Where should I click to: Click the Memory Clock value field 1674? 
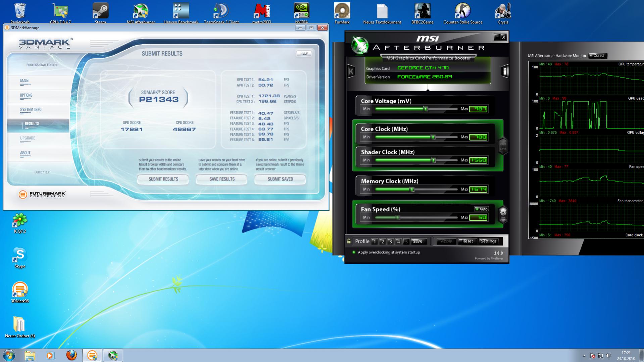(478, 190)
